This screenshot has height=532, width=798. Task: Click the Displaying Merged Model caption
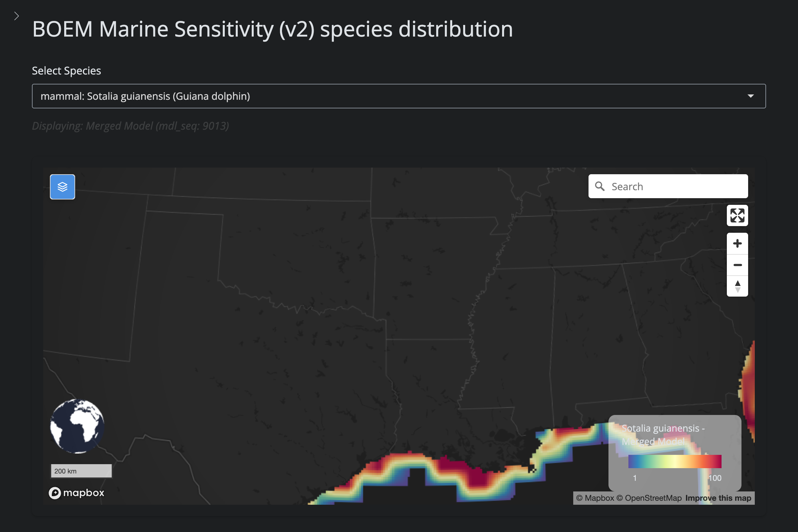(130, 126)
